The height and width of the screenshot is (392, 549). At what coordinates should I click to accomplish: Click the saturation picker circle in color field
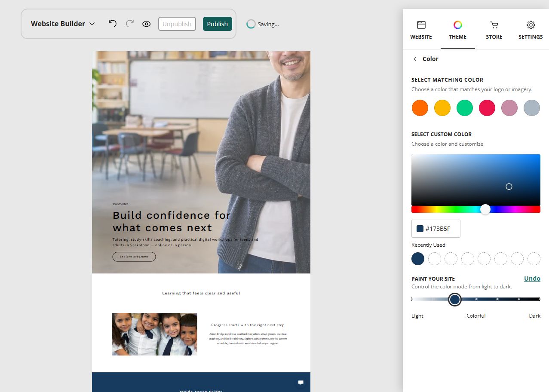coord(509,187)
